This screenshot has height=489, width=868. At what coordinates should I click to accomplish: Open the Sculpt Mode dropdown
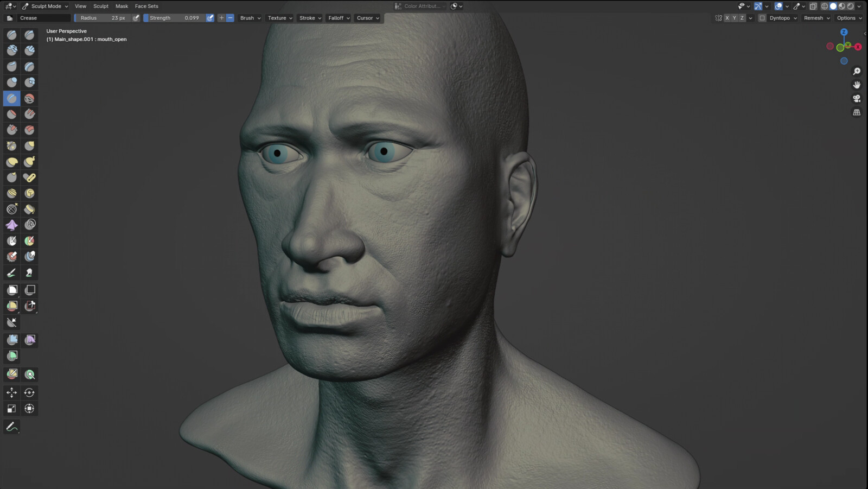(45, 6)
